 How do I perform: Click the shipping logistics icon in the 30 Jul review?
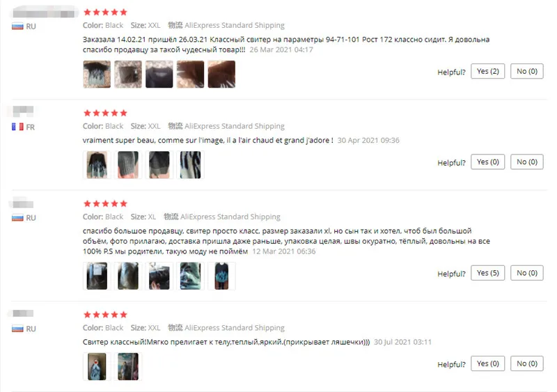click(175, 328)
